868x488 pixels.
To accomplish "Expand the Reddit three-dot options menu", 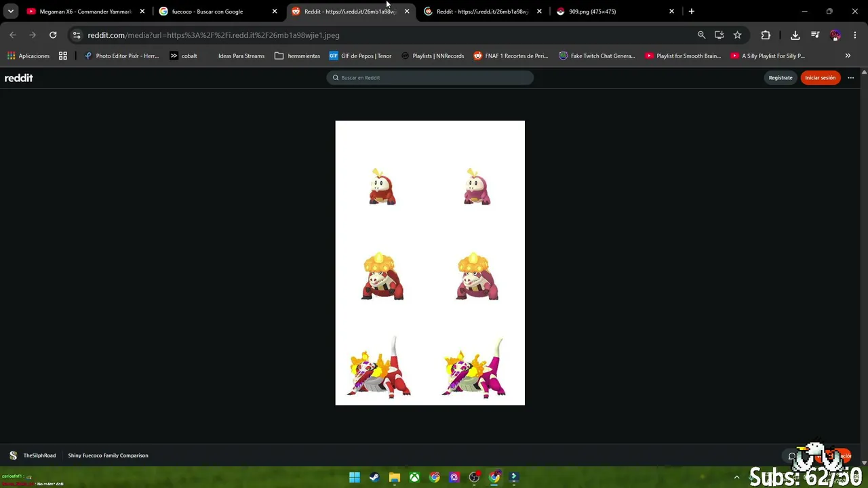I will click(850, 78).
